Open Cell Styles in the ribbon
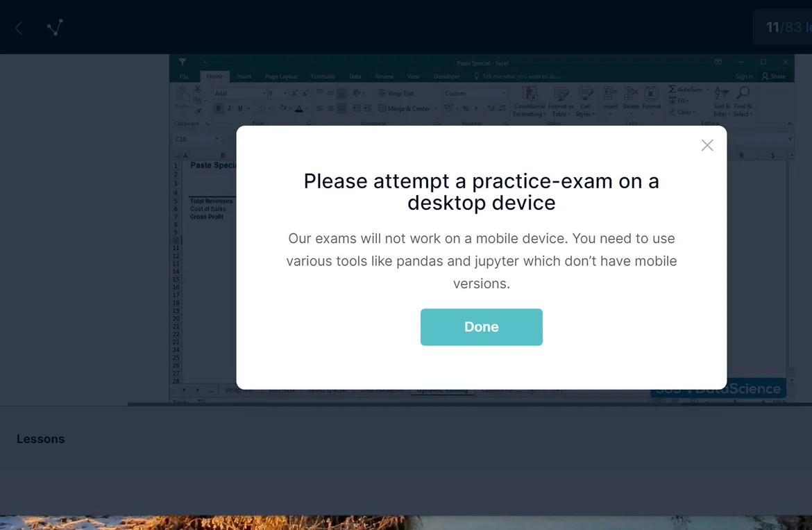 (585, 94)
